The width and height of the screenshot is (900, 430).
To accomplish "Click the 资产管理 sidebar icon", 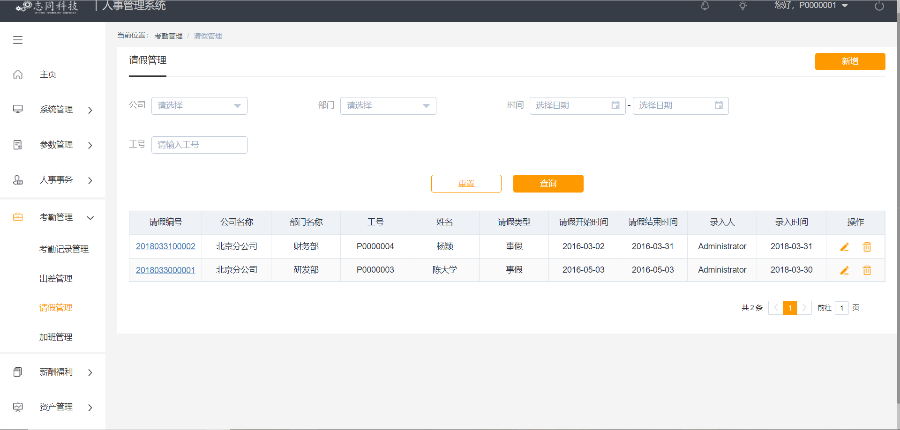I will pos(18,407).
